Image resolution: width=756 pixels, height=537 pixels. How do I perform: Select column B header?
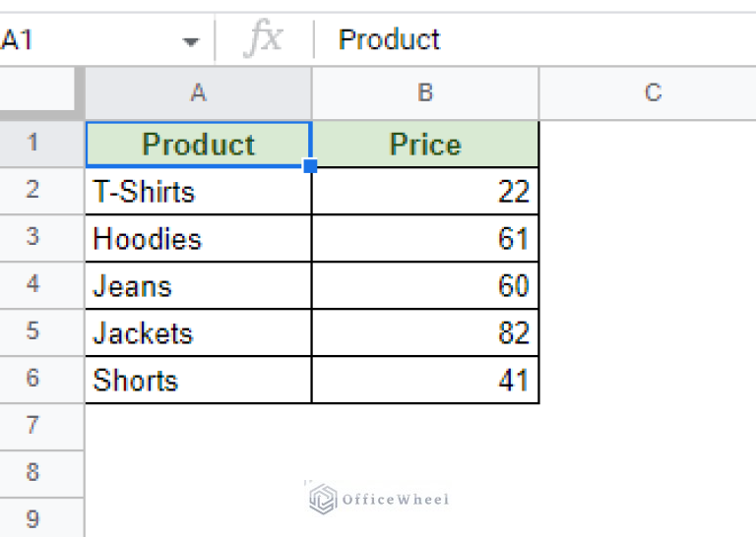point(425,93)
